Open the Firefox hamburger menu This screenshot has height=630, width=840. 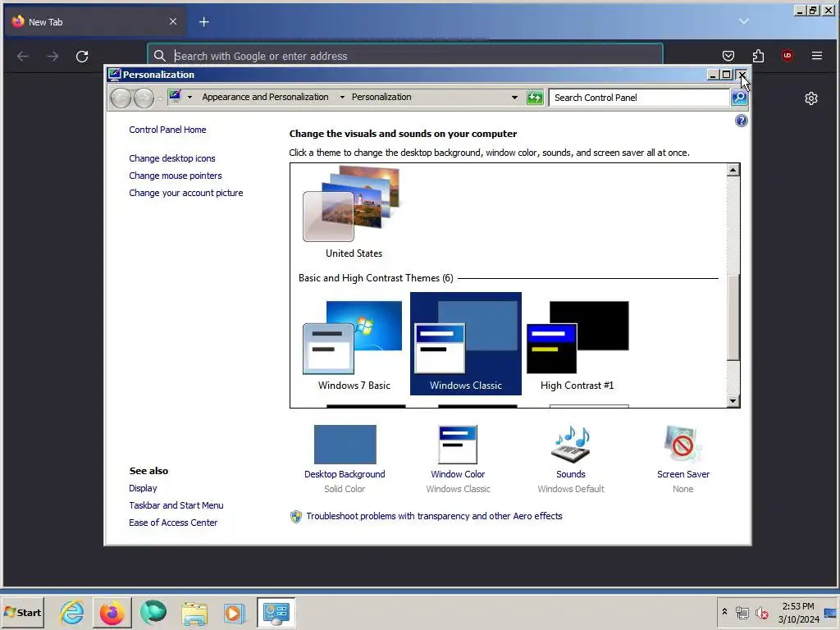coord(816,56)
